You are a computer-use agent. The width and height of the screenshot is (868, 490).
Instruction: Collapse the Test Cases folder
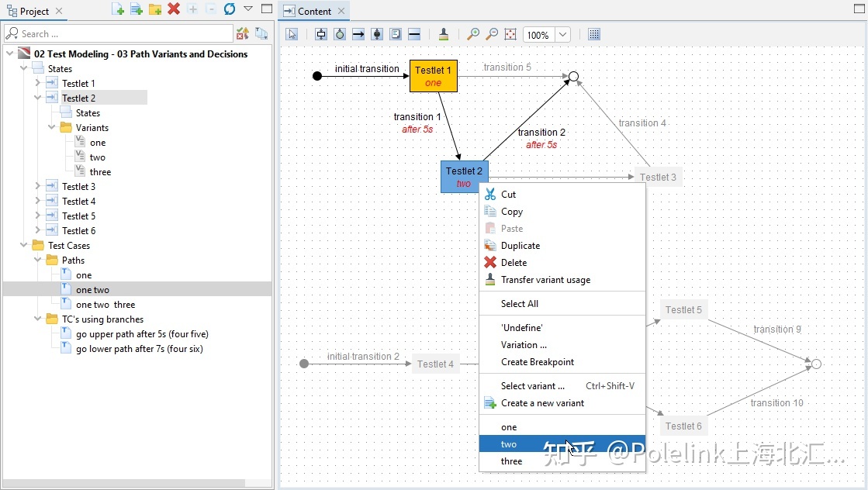24,245
